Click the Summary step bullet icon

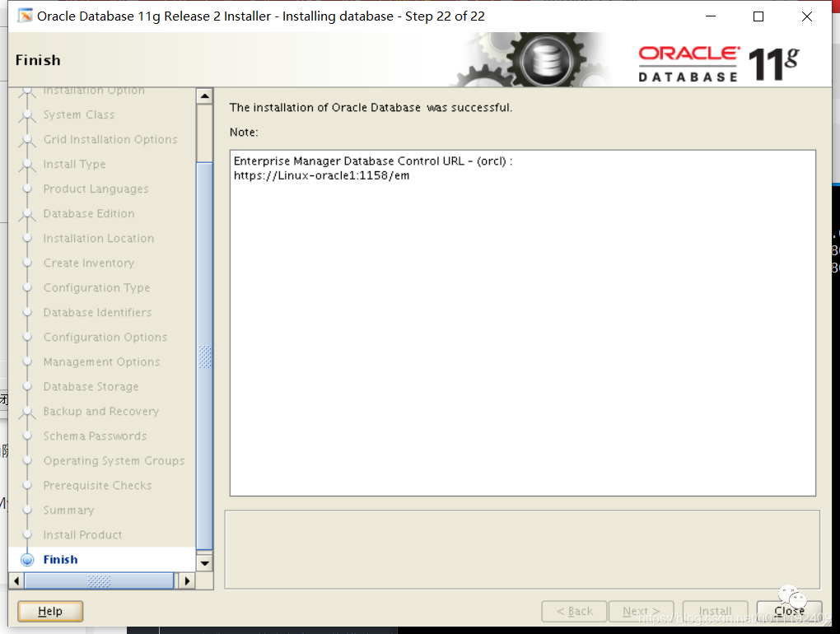[x=27, y=510]
